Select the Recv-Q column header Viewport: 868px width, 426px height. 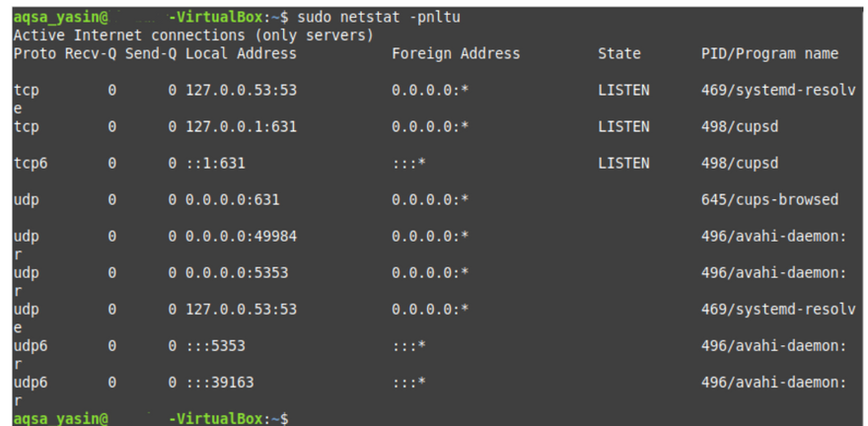click(x=91, y=53)
